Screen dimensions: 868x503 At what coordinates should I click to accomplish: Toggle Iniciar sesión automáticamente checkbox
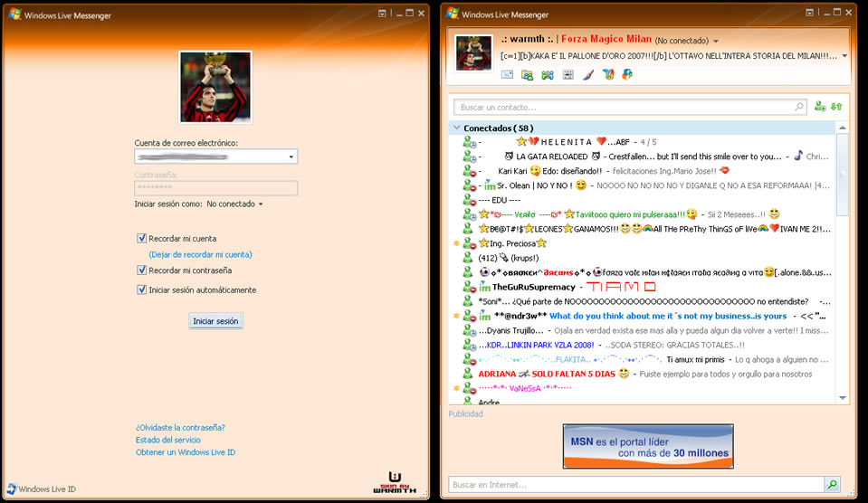[142, 290]
